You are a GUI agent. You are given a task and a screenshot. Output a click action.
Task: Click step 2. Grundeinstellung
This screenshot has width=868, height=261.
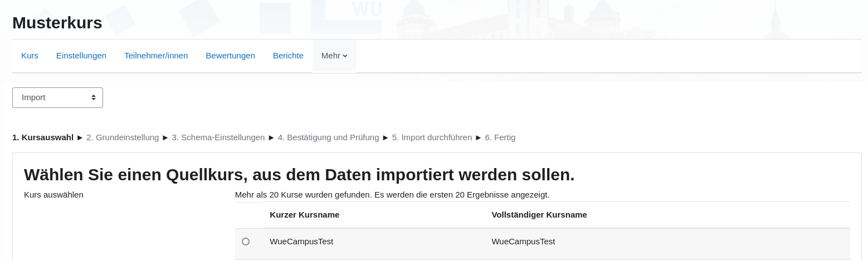tap(123, 137)
